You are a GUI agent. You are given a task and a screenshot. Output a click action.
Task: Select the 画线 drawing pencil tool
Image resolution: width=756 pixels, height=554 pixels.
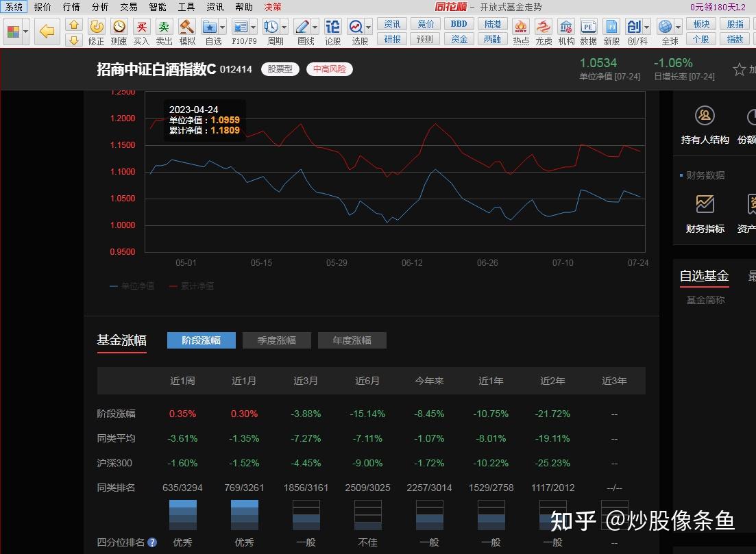302,27
